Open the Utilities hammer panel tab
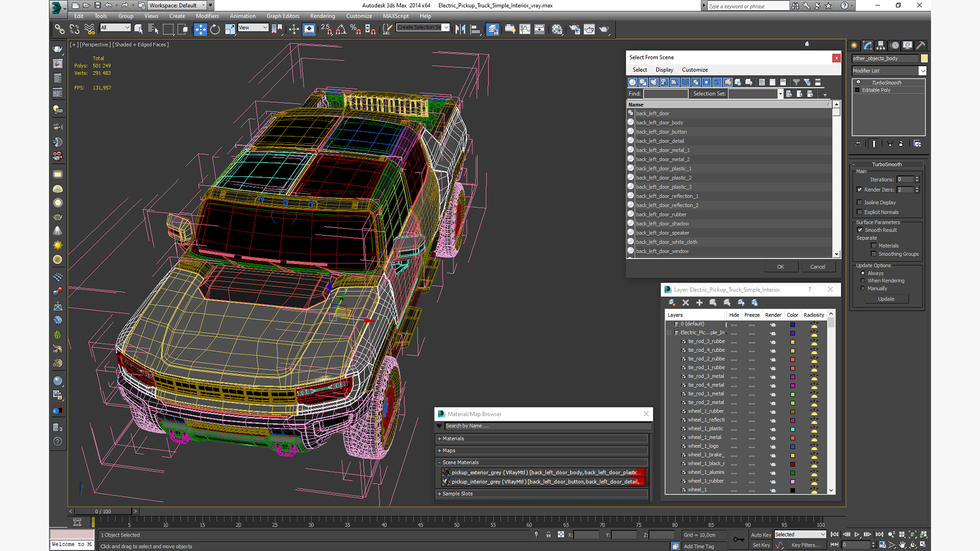Image resolution: width=980 pixels, height=551 pixels. point(920,45)
